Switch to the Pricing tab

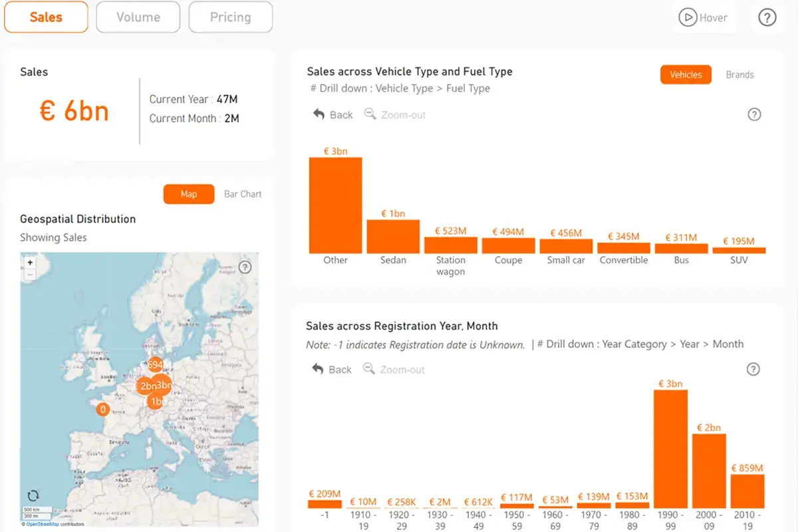pos(230,17)
